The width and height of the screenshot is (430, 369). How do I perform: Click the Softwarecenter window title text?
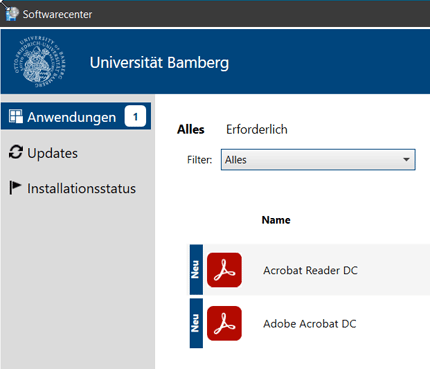click(x=57, y=14)
